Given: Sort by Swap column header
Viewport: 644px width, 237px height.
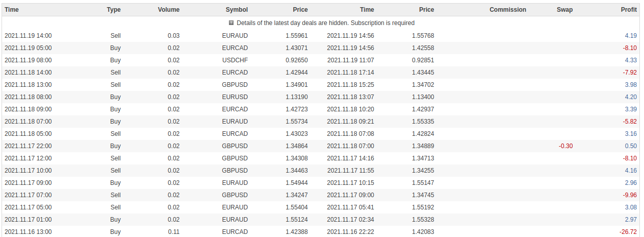Looking at the screenshot, I should [564, 10].
